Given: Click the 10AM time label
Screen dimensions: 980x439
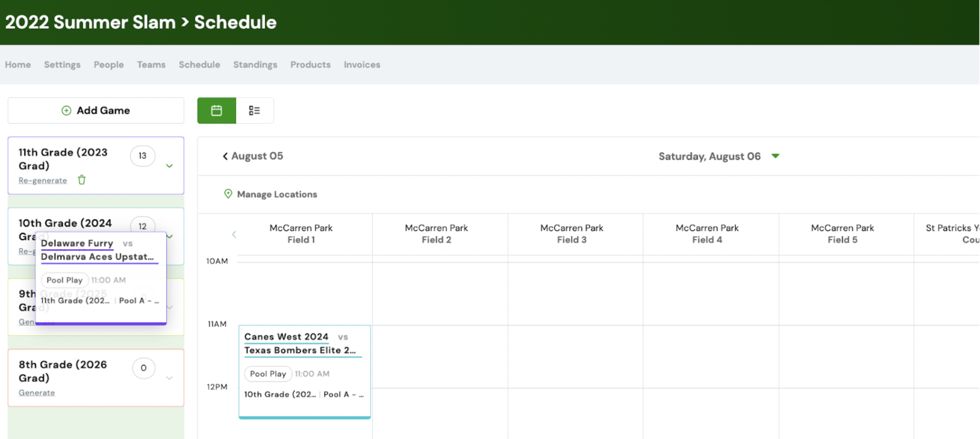Looking at the screenshot, I should 217,261.
